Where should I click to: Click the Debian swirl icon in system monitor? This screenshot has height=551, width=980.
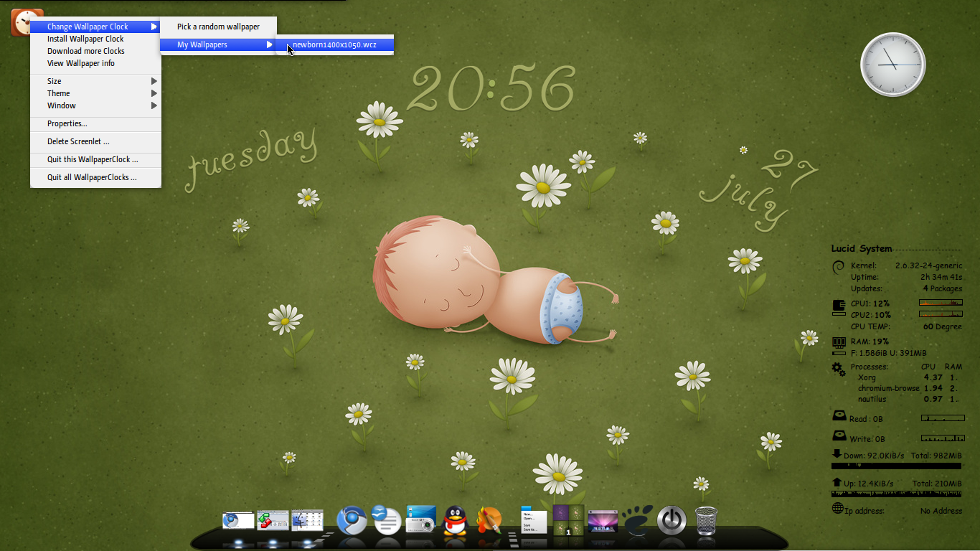pos(838,268)
